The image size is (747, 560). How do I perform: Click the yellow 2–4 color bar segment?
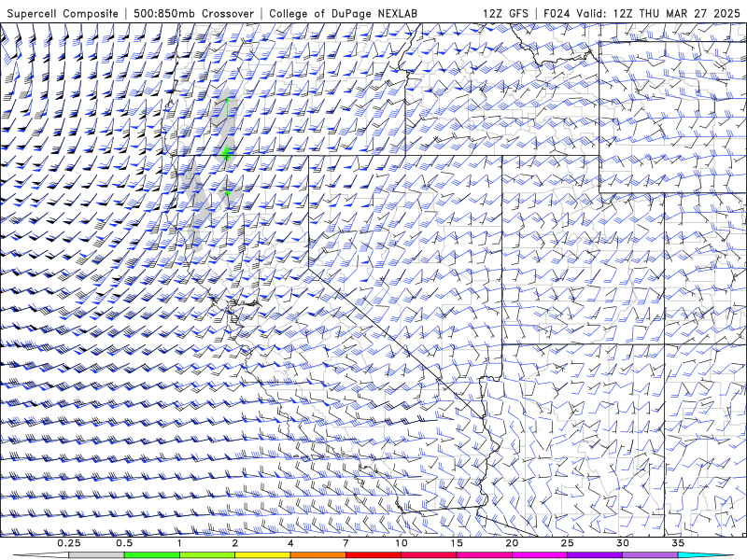click(262, 555)
